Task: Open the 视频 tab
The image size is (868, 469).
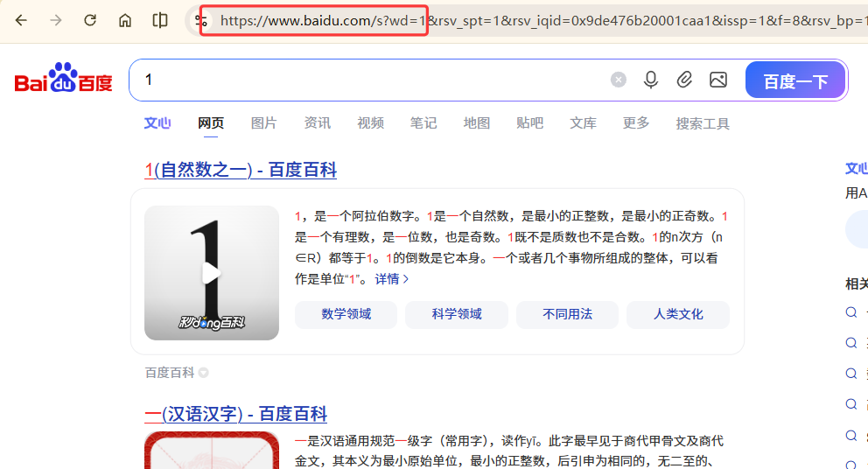Action: pyautogui.click(x=370, y=122)
